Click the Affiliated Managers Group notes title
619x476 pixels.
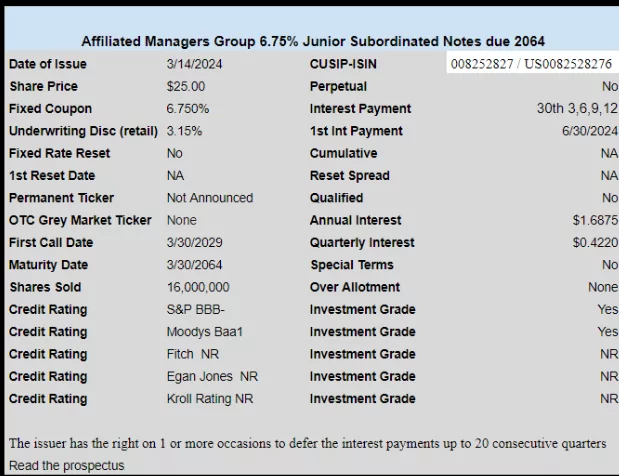[313, 41]
